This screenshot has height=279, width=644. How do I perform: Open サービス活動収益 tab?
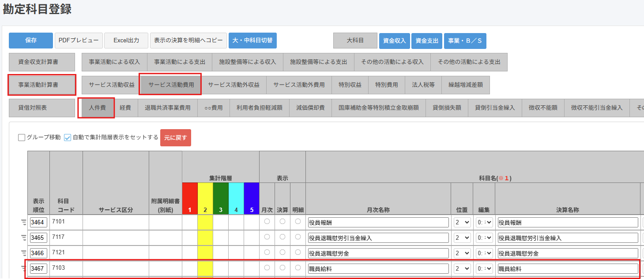tap(112, 85)
